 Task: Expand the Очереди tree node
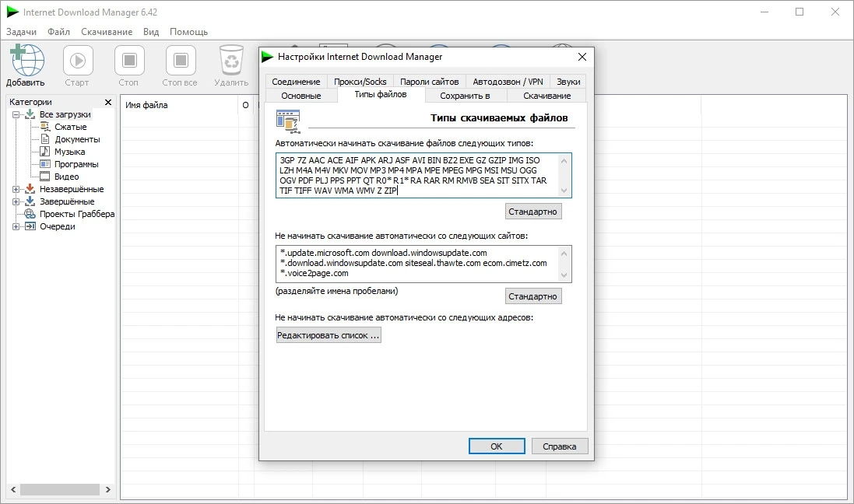(x=16, y=227)
